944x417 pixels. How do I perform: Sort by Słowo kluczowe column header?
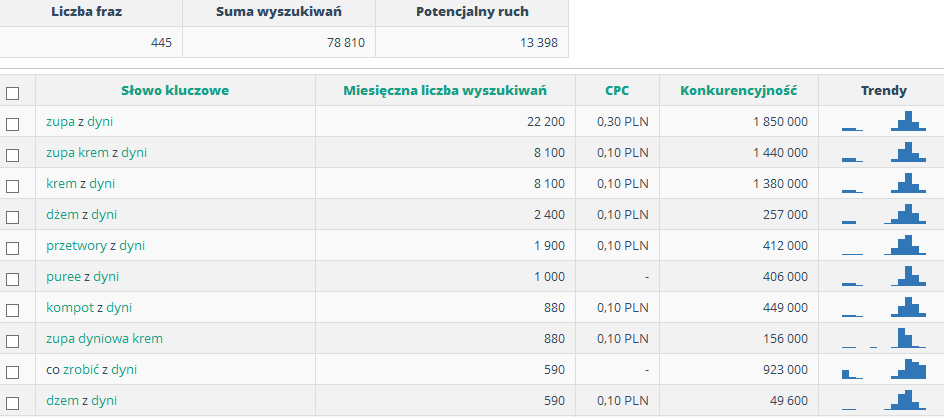click(175, 91)
